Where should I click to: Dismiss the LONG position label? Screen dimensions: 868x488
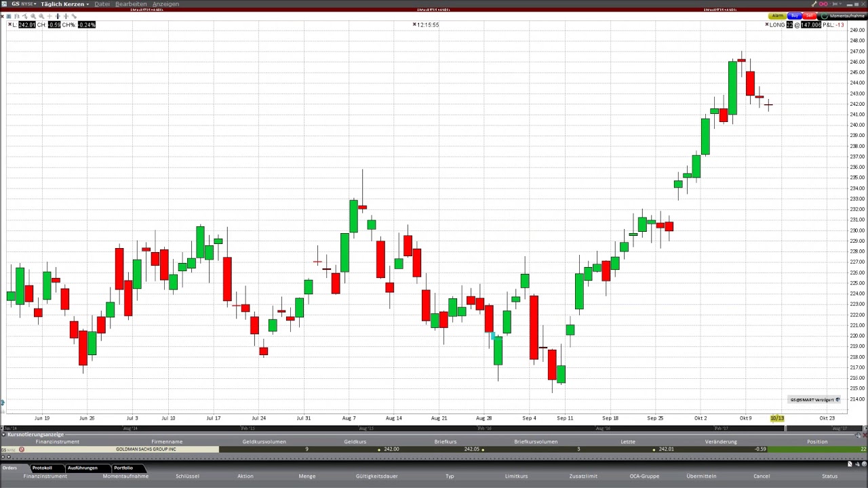[x=767, y=24]
